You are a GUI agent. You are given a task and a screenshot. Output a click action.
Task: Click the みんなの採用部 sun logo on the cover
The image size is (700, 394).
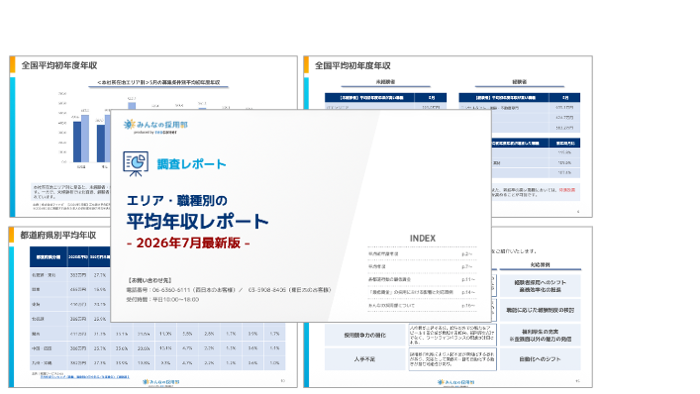156,125
